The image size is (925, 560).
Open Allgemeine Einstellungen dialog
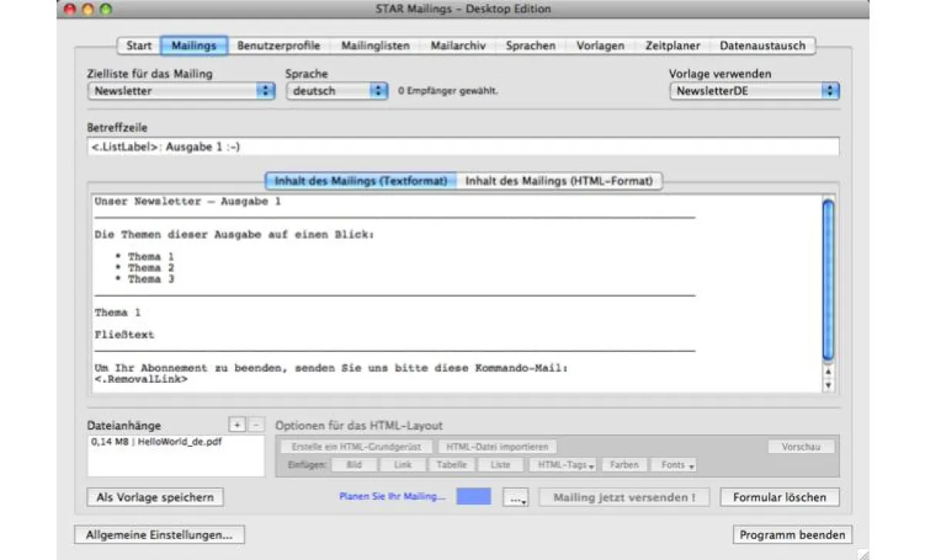click(160, 535)
